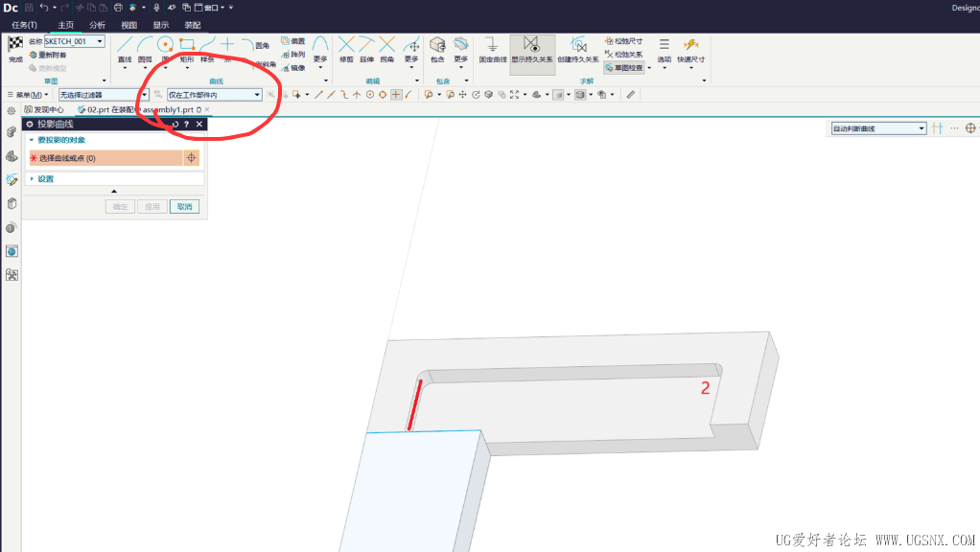Screen dimensions: 980x552
Task: Click the point constructor icon beside selection field
Action: [191, 158]
